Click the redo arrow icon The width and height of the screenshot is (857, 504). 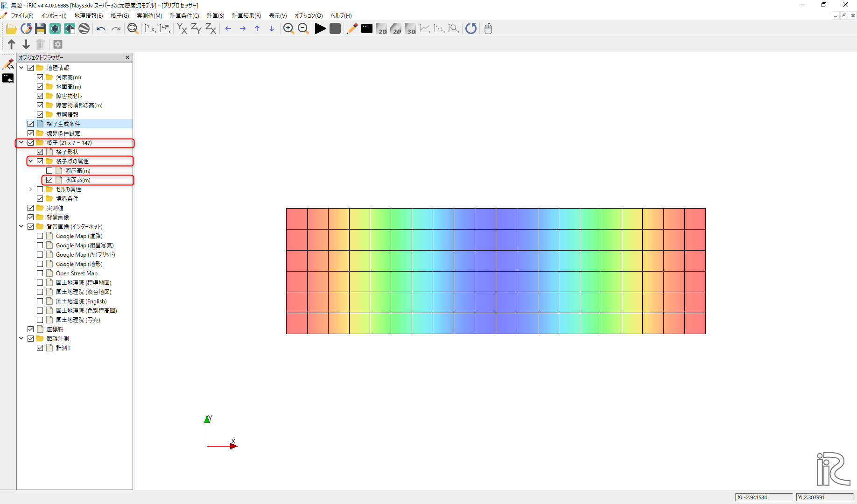pos(116,29)
